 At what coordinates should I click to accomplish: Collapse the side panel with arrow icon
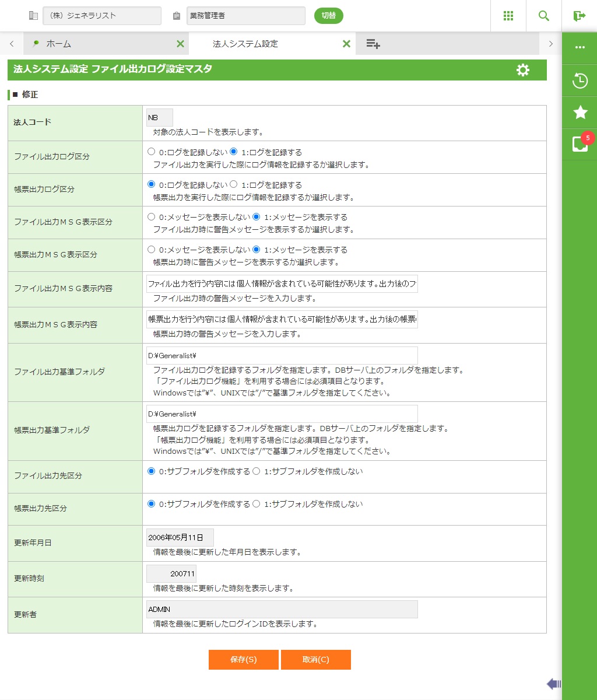pyautogui.click(x=553, y=684)
